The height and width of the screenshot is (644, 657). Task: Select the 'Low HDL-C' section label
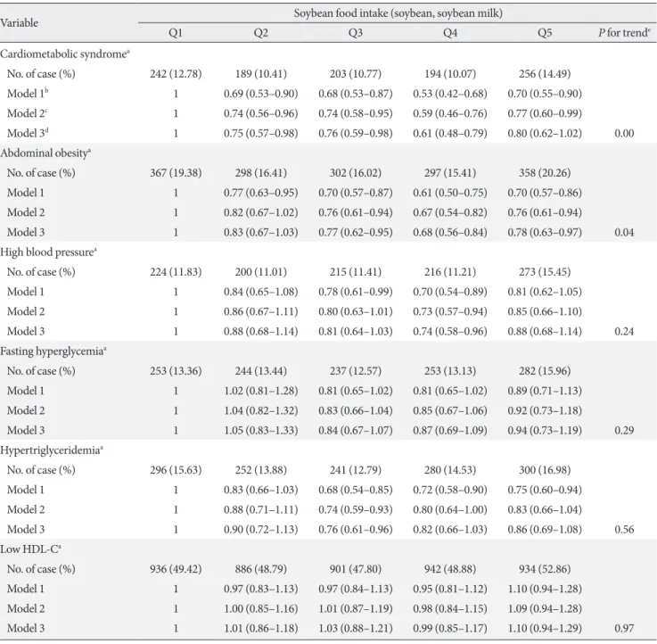point(31,549)
